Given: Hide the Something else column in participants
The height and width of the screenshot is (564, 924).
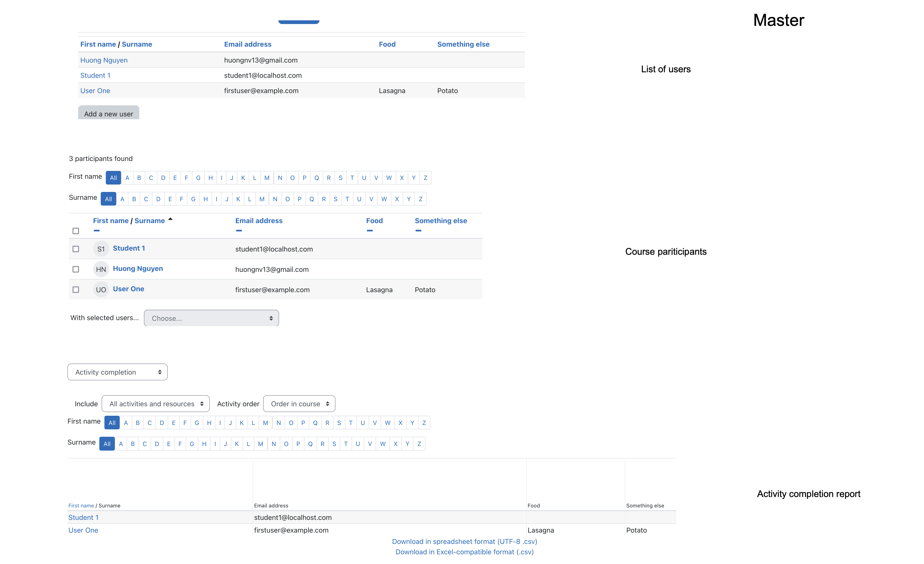Looking at the screenshot, I should pyautogui.click(x=419, y=231).
